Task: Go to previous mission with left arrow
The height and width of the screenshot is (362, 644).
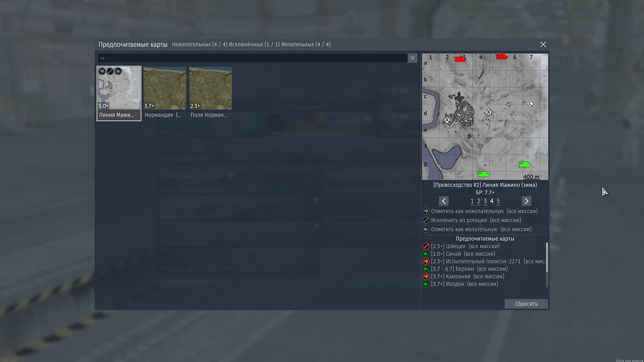Action: (444, 201)
